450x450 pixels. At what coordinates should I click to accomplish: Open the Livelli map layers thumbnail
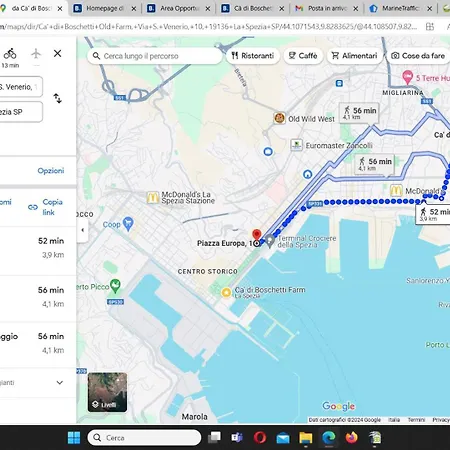(x=107, y=392)
